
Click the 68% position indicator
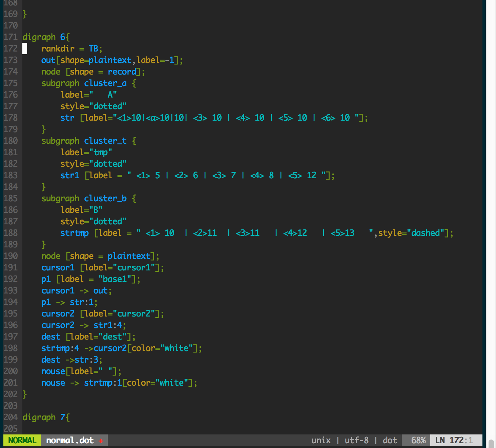click(418, 440)
